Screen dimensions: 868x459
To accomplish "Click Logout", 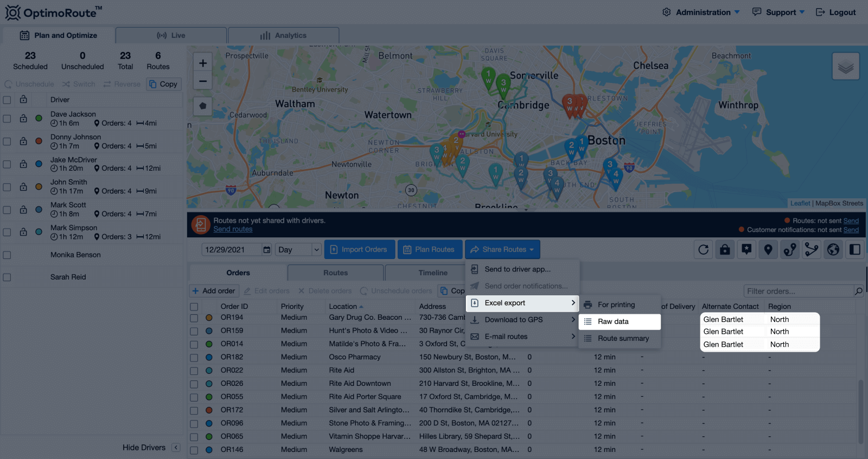I will tap(836, 12).
